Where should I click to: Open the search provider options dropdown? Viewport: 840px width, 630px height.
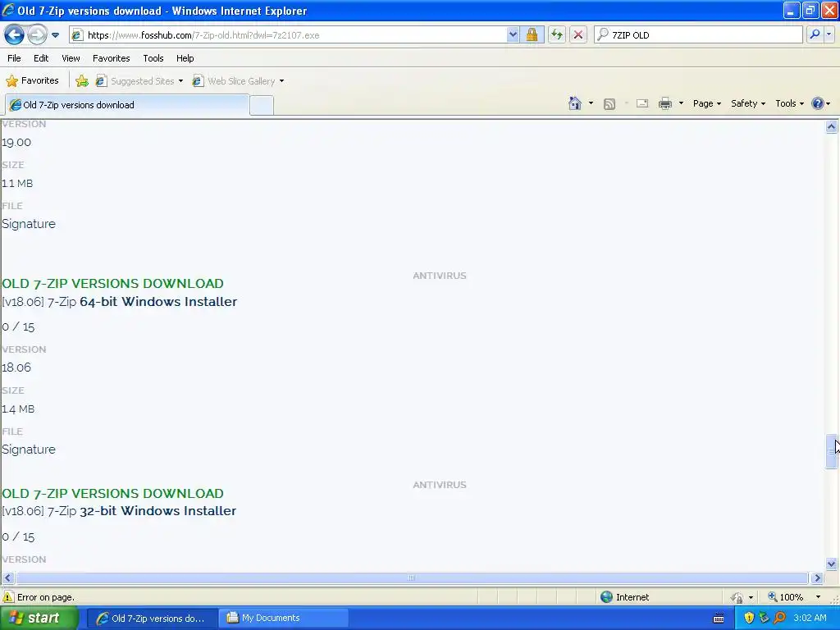829,34
